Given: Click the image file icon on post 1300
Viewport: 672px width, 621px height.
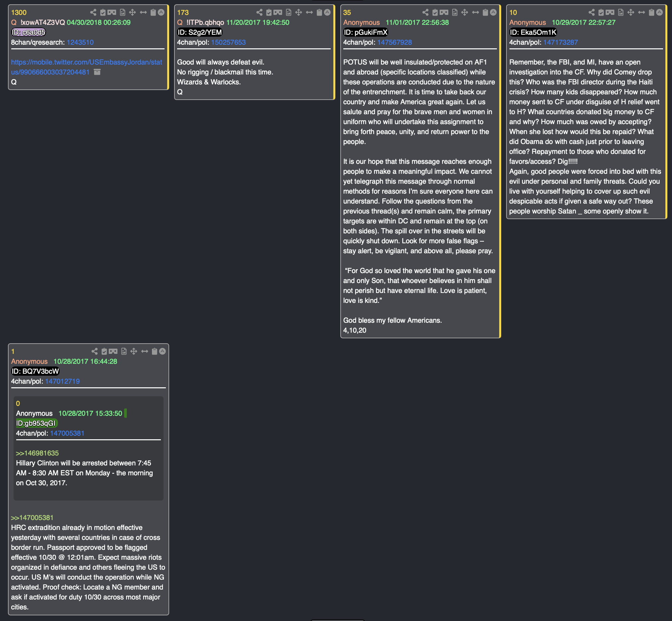Looking at the screenshot, I should click(x=122, y=13).
